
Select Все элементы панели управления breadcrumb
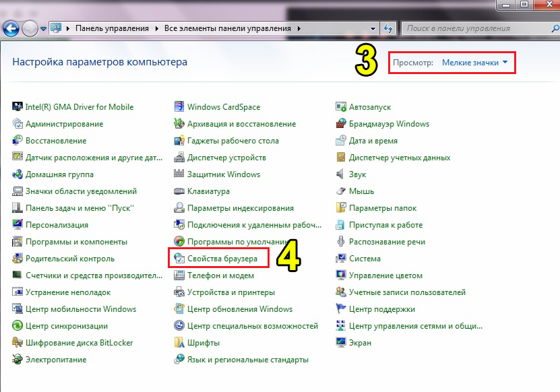tap(228, 28)
